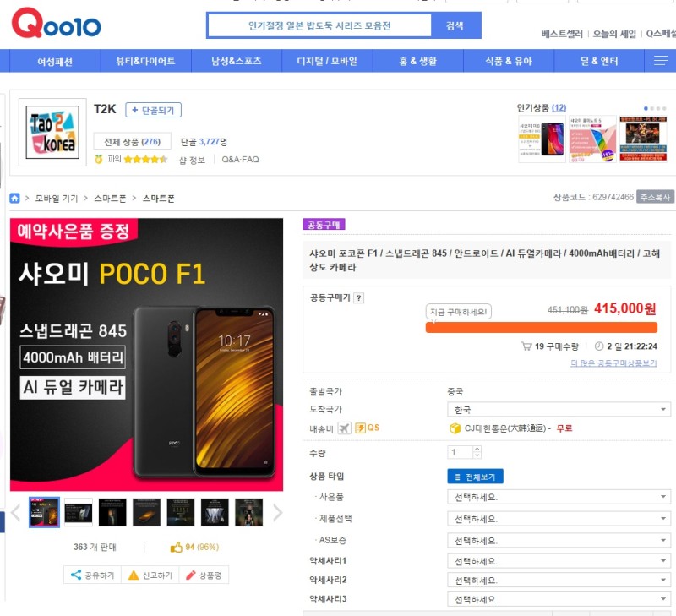676x616 pixels.
Task: Open the 식품 & 유아 category tab
Action: click(x=509, y=61)
